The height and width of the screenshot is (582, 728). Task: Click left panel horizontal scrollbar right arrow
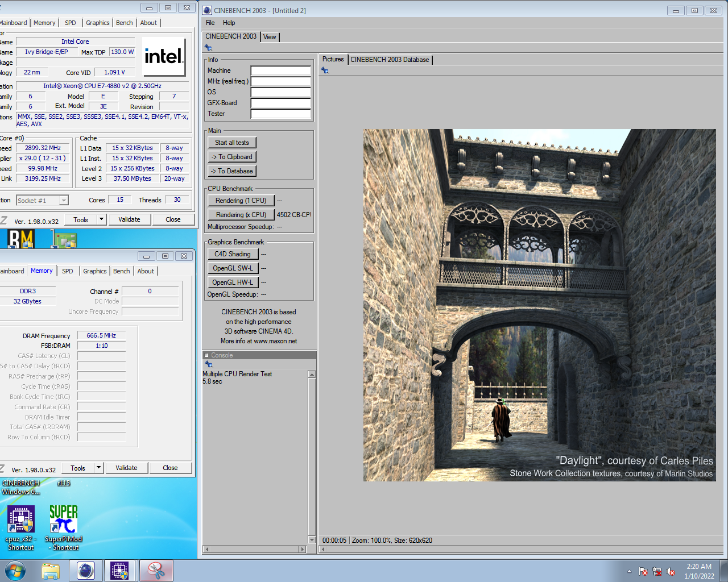(302, 549)
